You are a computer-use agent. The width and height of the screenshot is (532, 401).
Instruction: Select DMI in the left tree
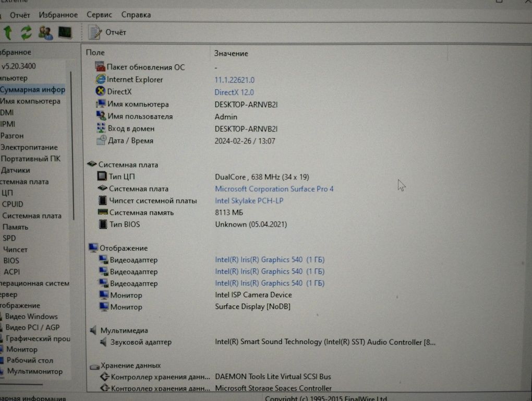(7, 112)
